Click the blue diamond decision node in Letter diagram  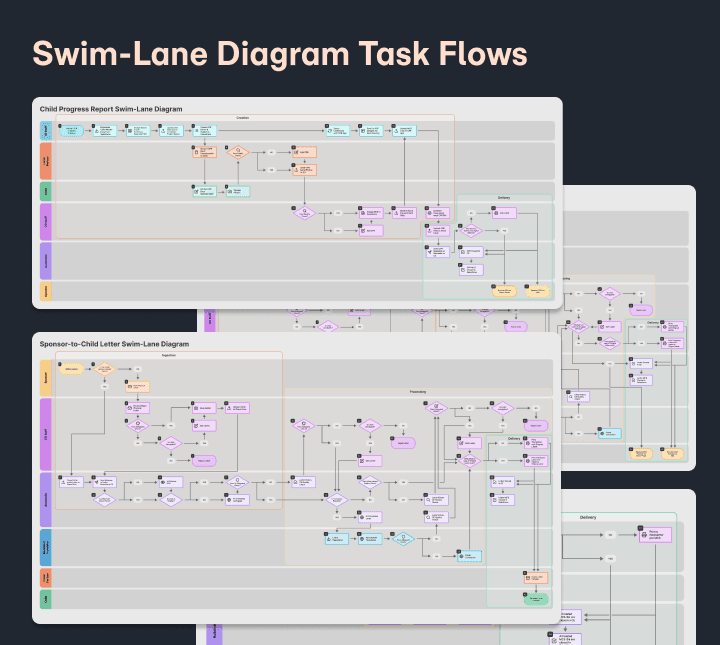pos(403,538)
